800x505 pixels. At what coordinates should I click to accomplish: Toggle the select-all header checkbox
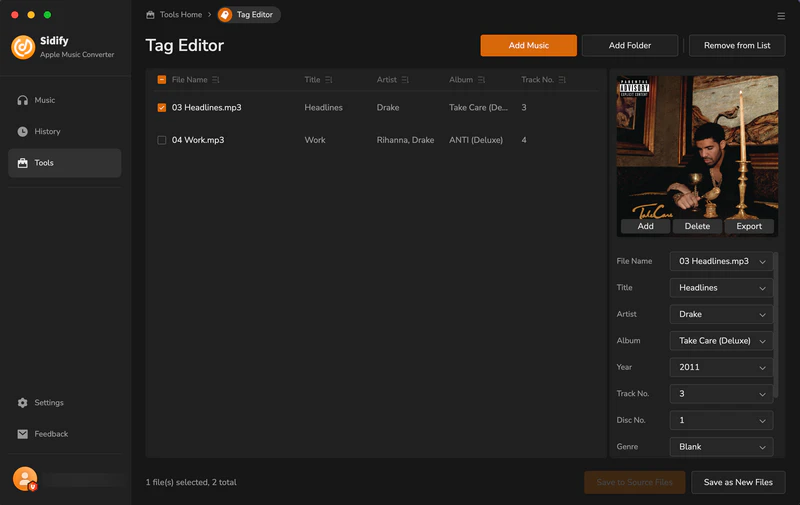162,80
